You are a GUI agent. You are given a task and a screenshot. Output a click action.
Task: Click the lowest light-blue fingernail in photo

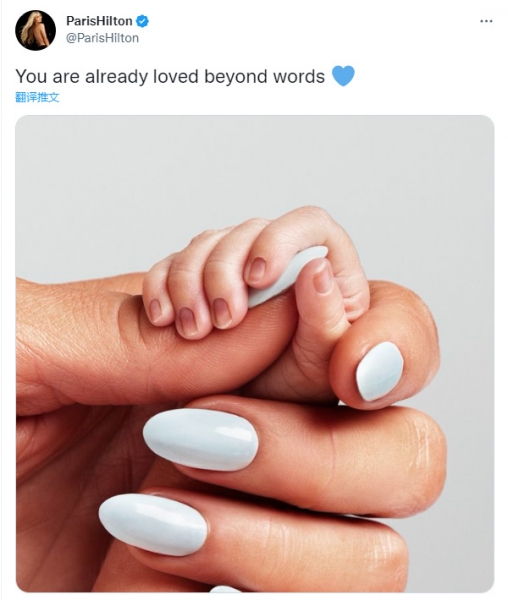coord(153,524)
